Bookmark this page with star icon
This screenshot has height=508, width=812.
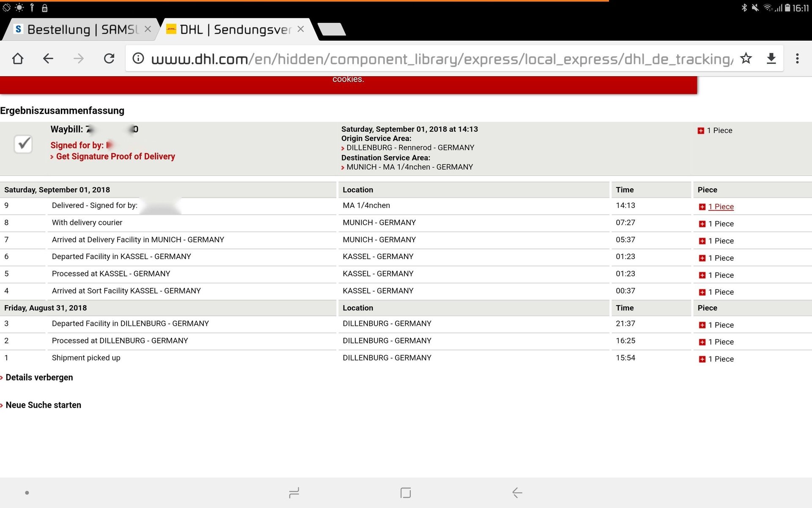pyautogui.click(x=746, y=58)
